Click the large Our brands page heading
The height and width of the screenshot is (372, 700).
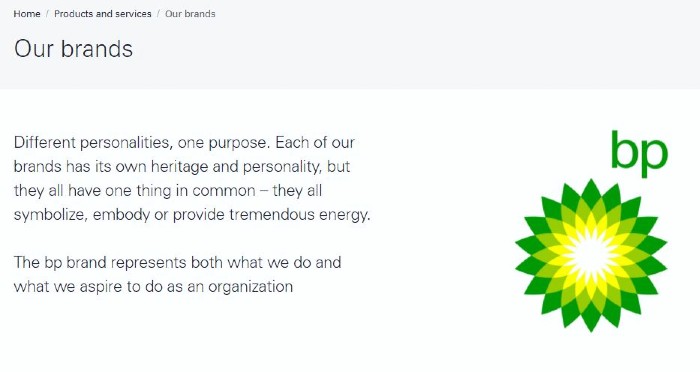tap(73, 49)
